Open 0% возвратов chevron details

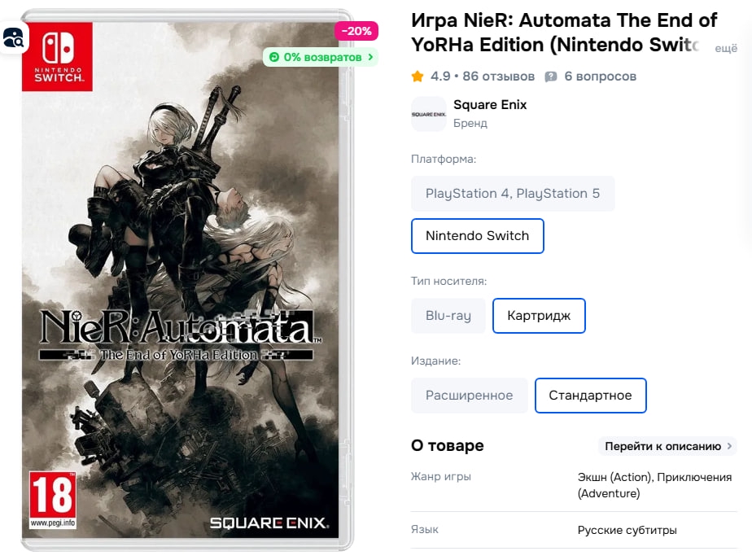[x=370, y=57]
